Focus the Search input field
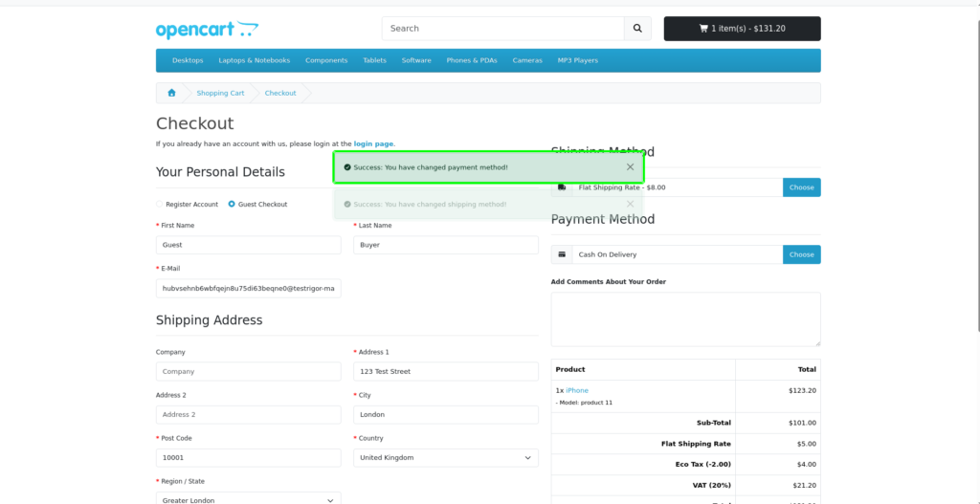The height and width of the screenshot is (504, 980). (503, 29)
